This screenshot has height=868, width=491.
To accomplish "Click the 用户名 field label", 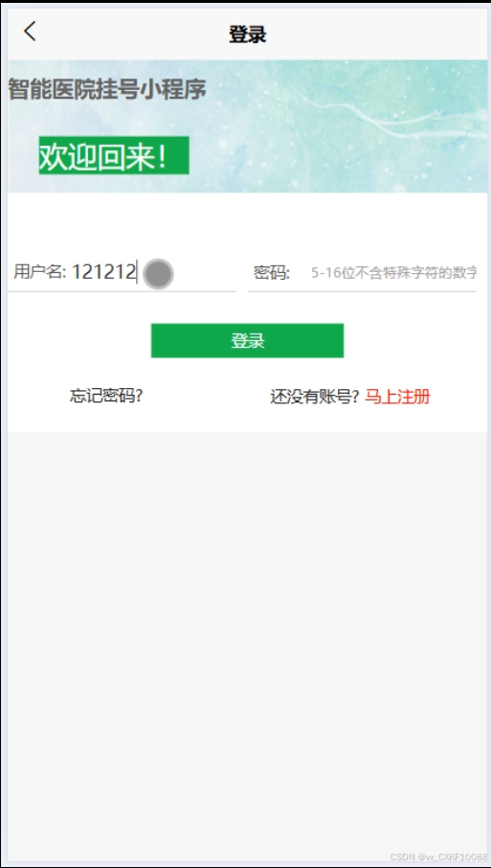I will click(40, 272).
